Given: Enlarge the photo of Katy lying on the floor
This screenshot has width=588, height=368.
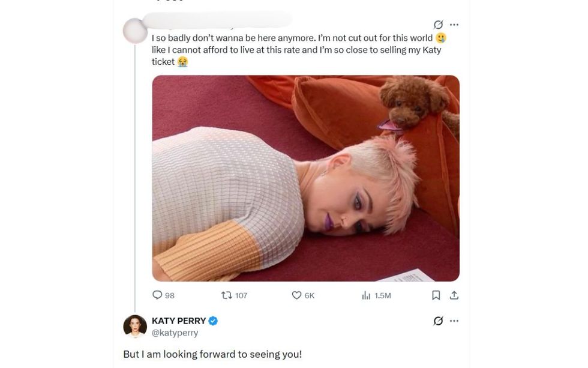Looking at the screenshot, I should point(306,177).
